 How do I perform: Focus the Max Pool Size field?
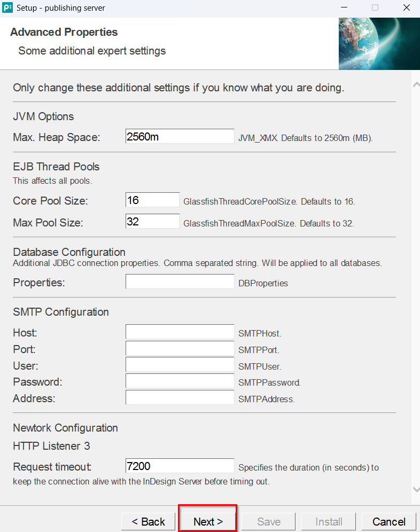[152, 222]
